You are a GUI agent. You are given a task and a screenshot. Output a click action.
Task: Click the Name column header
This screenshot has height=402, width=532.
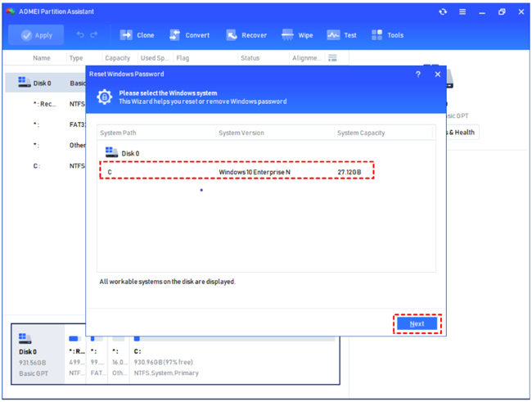[42, 58]
